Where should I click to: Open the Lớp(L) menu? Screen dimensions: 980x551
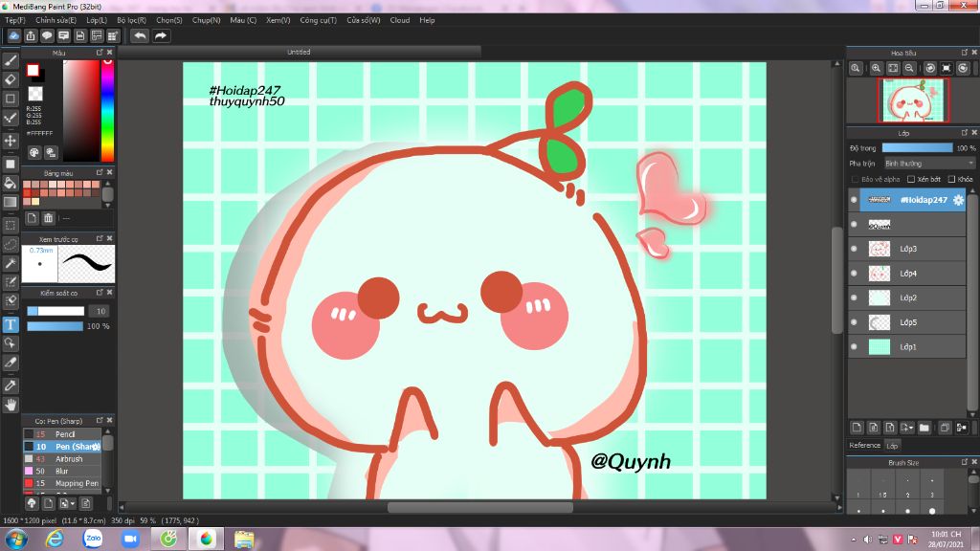click(x=97, y=20)
